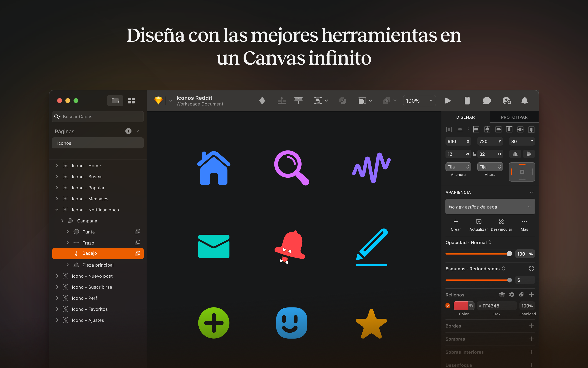
Task: Open fill settings gear icon
Action: click(x=512, y=295)
